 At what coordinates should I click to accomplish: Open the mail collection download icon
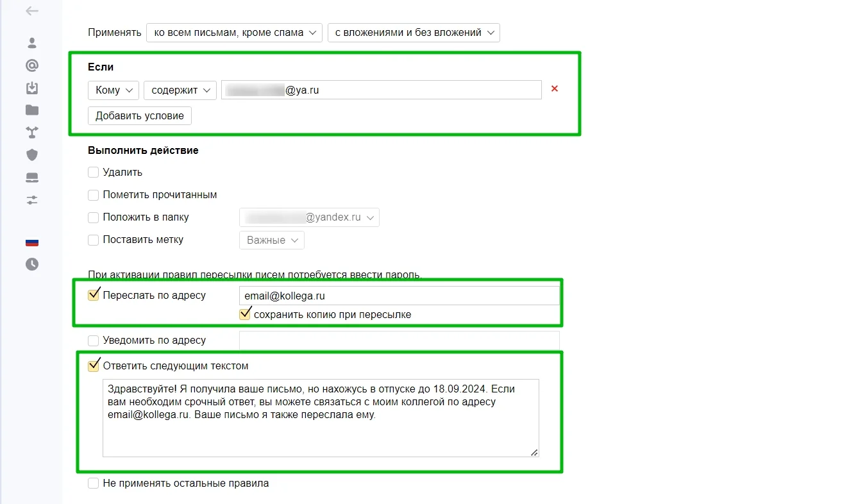32,88
